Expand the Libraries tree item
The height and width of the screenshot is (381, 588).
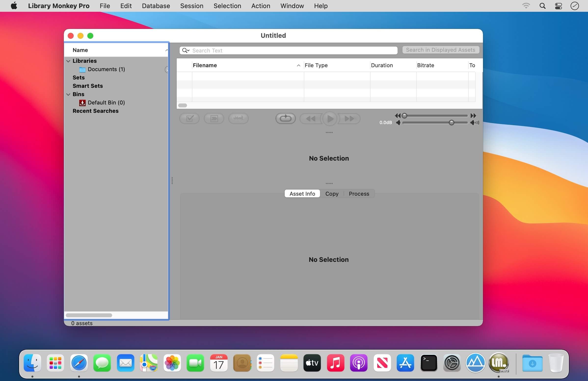68,60
